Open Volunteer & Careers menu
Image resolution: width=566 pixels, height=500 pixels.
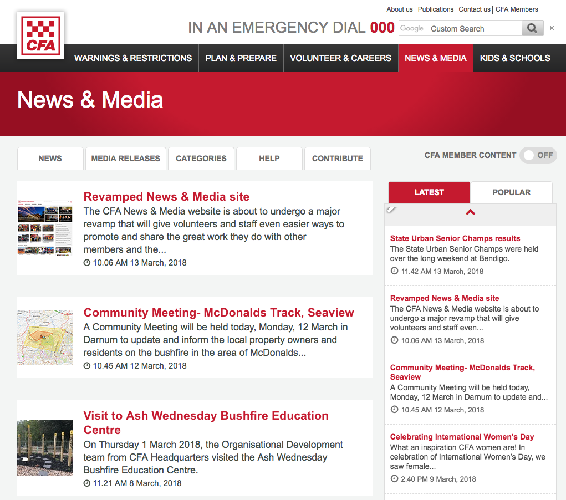coord(340,58)
